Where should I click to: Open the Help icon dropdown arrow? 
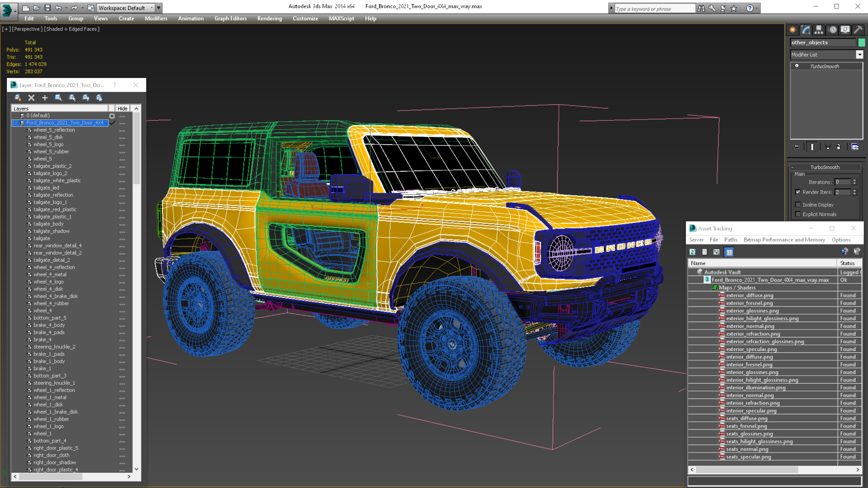(x=757, y=8)
